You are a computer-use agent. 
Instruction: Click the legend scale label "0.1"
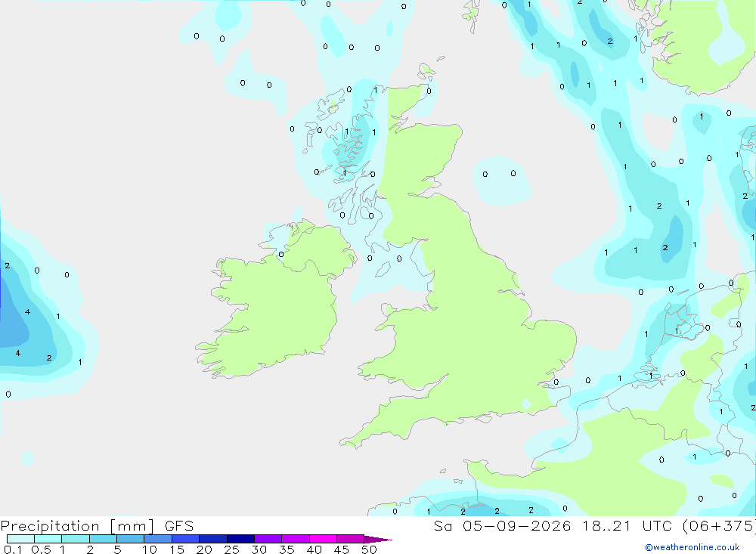coord(13,549)
